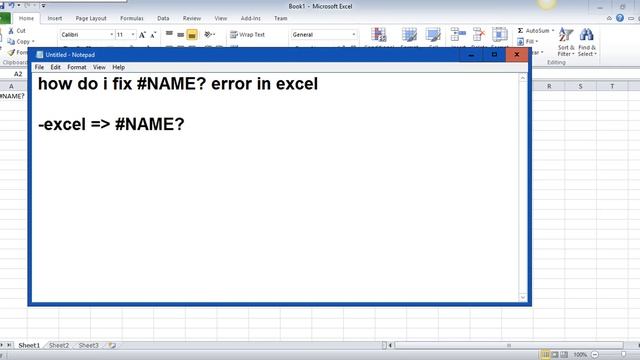Open Notepad Format menu

[77, 67]
